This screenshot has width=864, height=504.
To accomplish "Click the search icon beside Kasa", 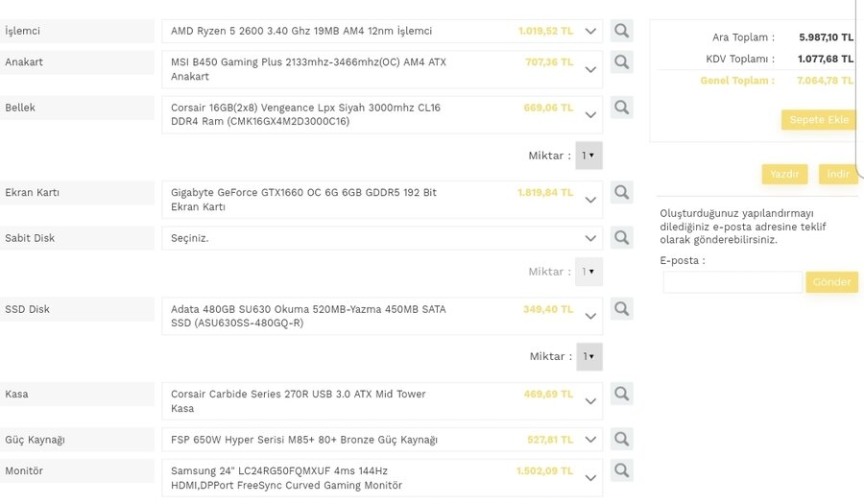I will coord(621,394).
